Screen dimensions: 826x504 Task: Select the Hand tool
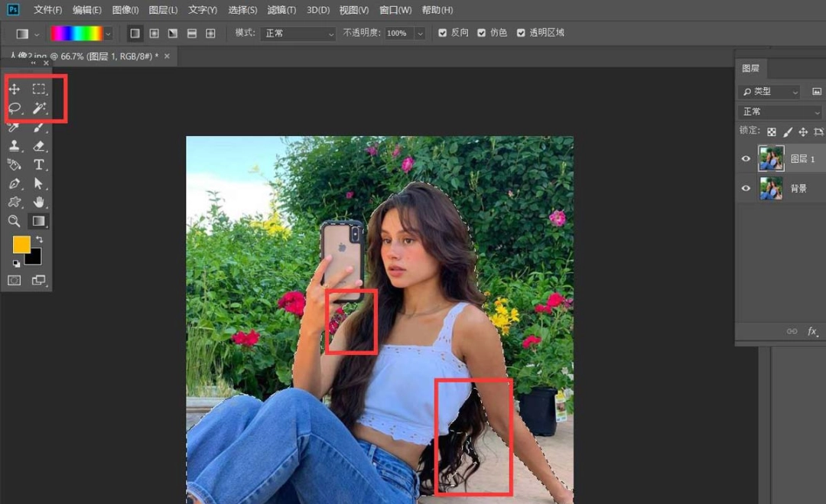[x=38, y=202]
